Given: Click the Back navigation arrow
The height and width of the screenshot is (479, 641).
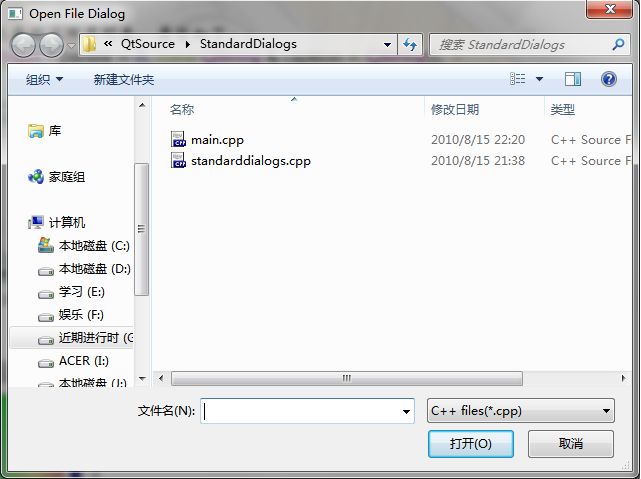Looking at the screenshot, I should [x=23, y=45].
